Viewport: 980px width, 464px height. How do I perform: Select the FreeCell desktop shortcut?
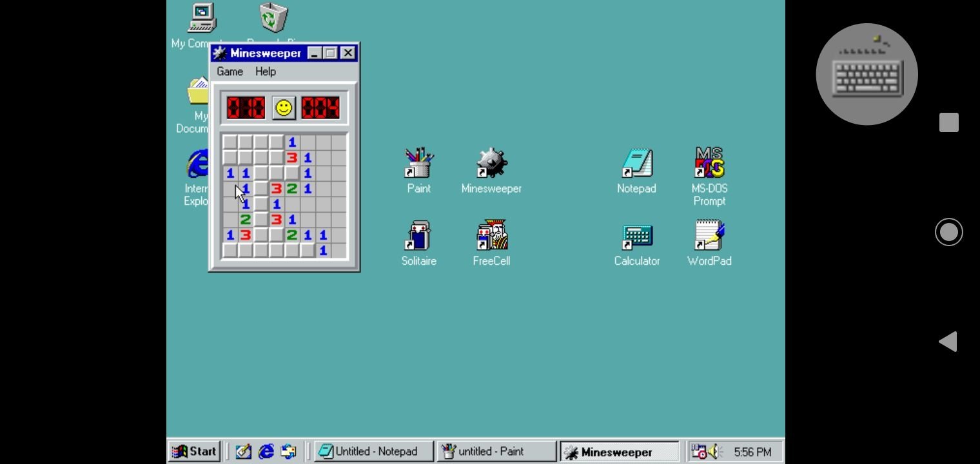491,244
